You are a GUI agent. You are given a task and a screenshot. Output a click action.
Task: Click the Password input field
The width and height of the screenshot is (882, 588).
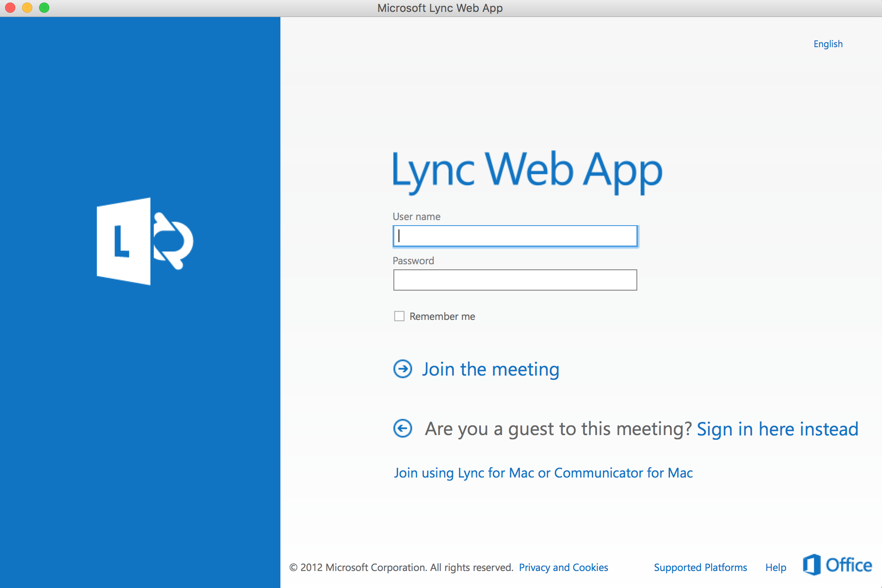[515, 280]
